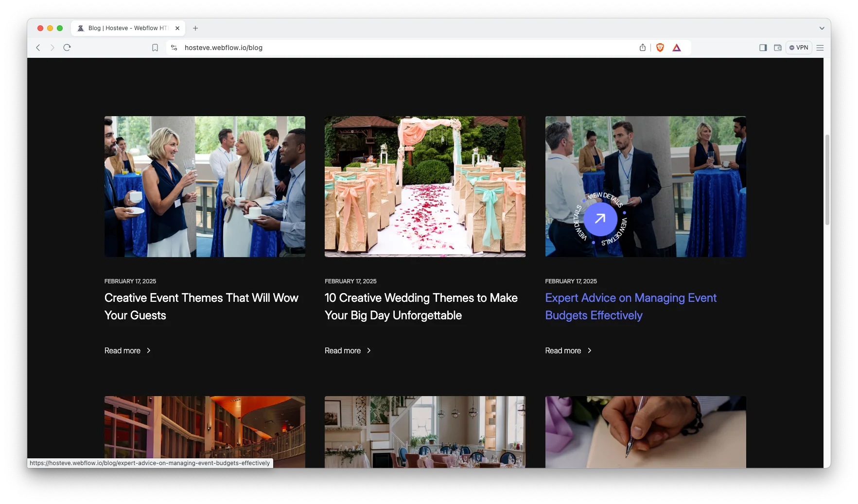Image resolution: width=858 pixels, height=504 pixels.
Task: Click chevron next to wedding themes Read more
Action: point(369,350)
